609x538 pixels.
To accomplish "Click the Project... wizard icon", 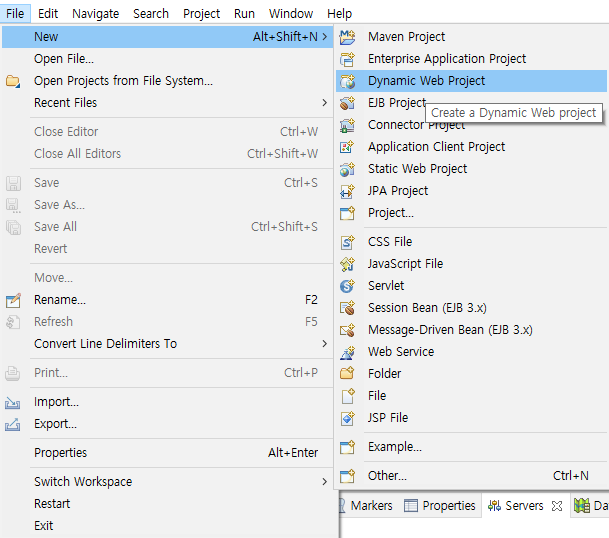I will coord(347,213).
